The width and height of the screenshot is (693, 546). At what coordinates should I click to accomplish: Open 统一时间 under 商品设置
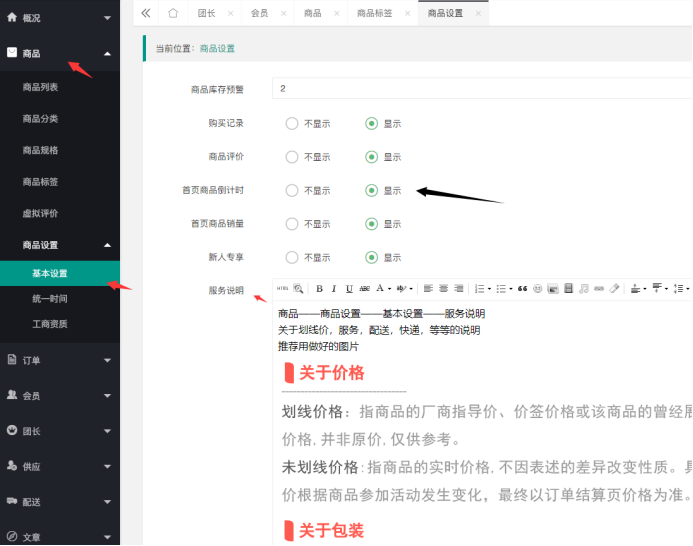(x=50, y=299)
